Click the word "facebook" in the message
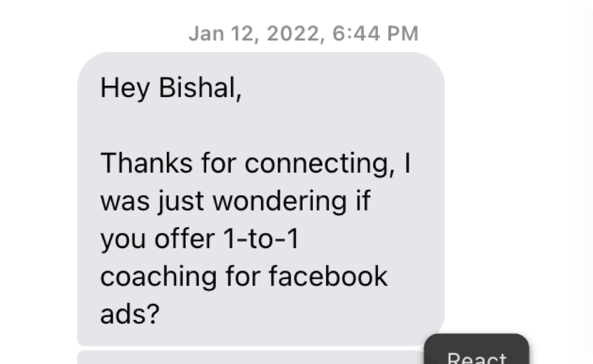Screen dimensions: 593x364 (328, 277)
